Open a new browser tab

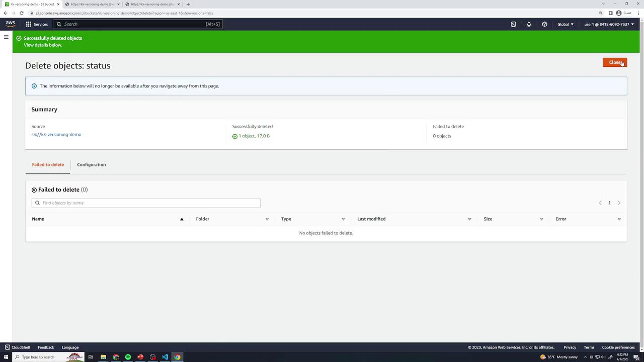(x=188, y=4)
